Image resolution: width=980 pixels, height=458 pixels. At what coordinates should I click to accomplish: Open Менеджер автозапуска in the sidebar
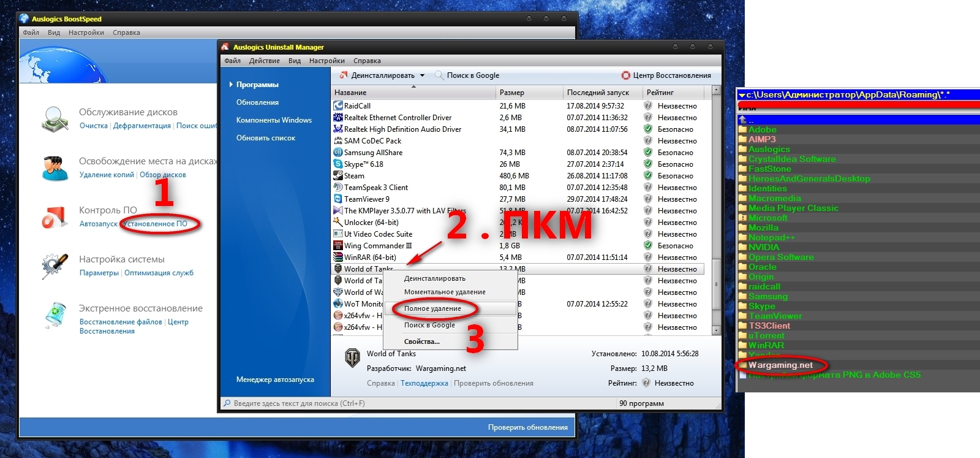click(x=275, y=380)
